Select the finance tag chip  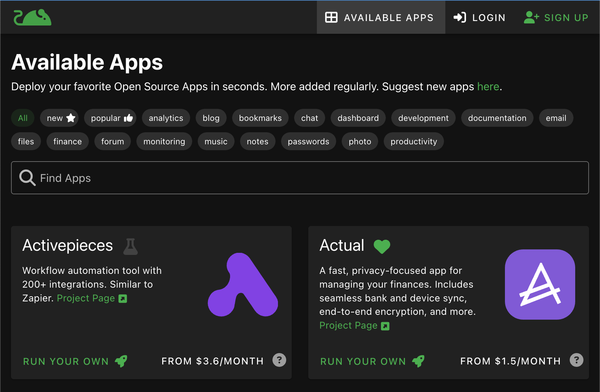67,141
